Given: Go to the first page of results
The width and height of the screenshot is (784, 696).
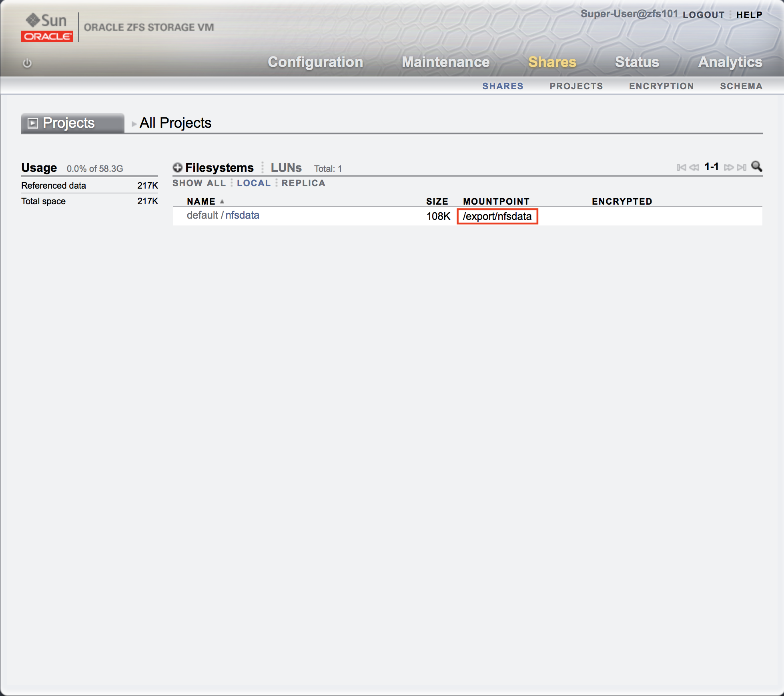Looking at the screenshot, I should (681, 167).
